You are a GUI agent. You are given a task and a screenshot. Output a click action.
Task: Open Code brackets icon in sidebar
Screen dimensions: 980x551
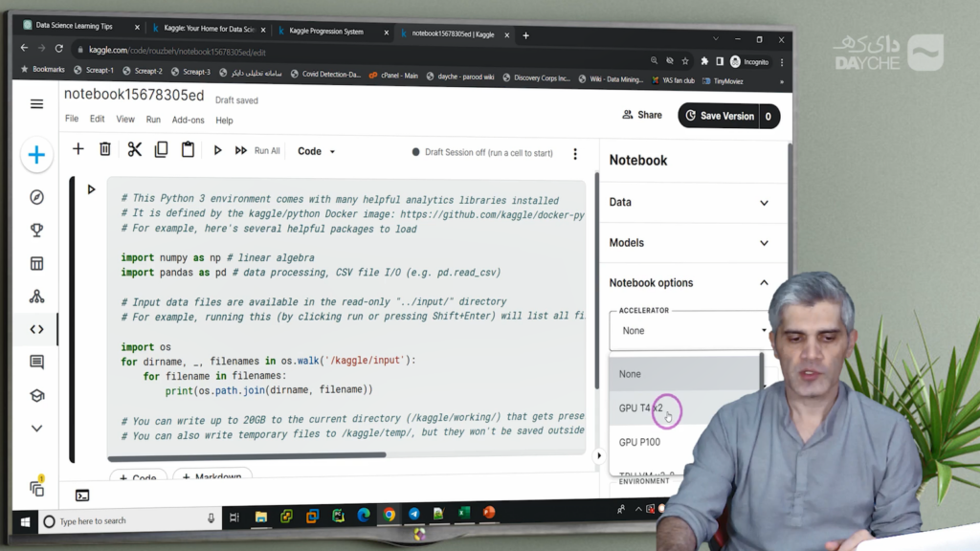(x=37, y=329)
